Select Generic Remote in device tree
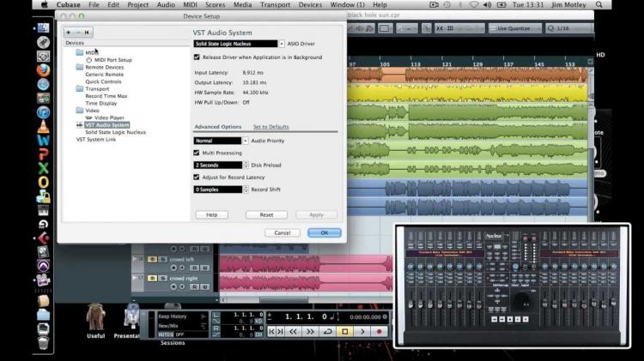This screenshot has width=644, height=361. coord(104,75)
